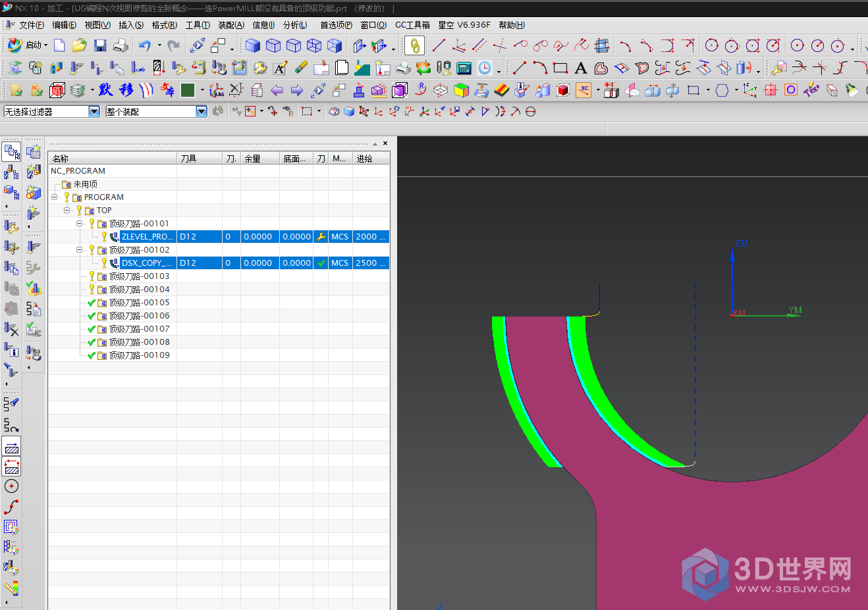This screenshot has width=868, height=610.
Task: Open the 分析(L) menu
Action: [295, 25]
